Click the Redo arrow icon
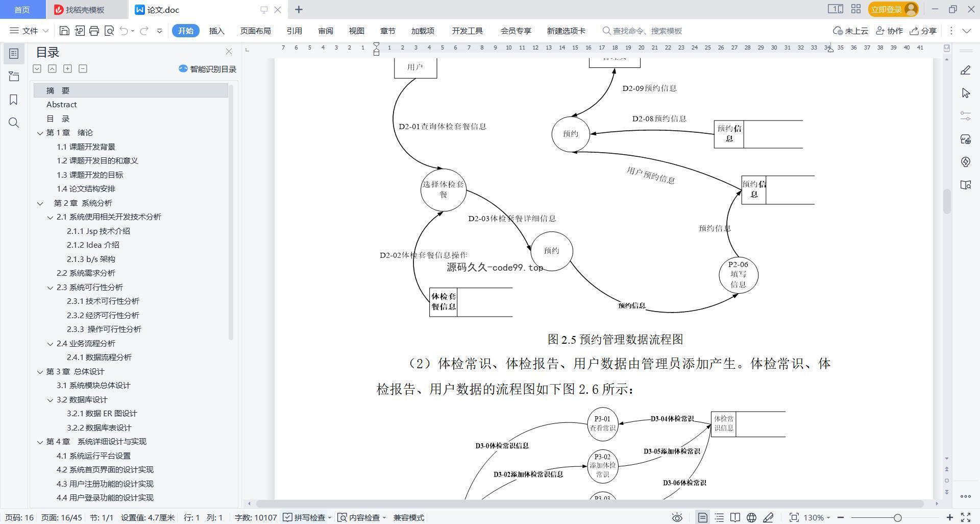This screenshot has height=524, width=980. coord(144,31)
